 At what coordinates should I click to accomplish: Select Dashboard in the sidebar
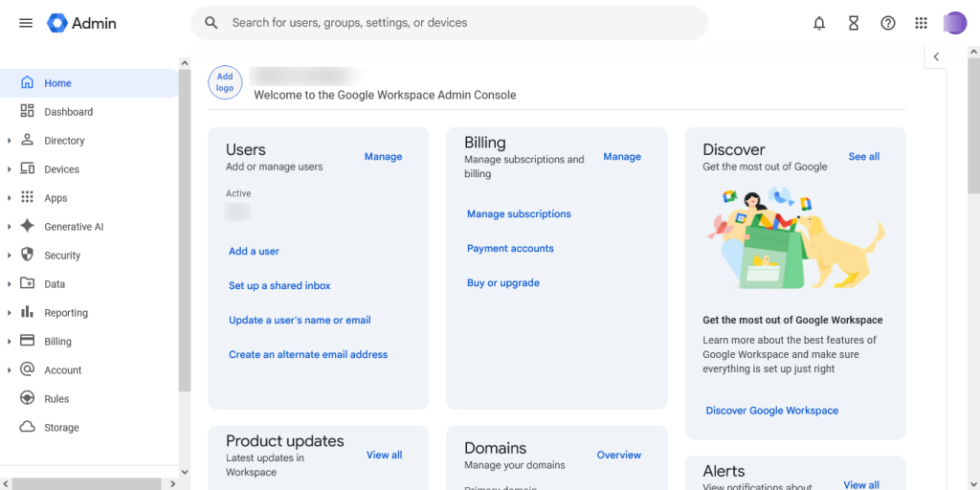coord(68,112)
